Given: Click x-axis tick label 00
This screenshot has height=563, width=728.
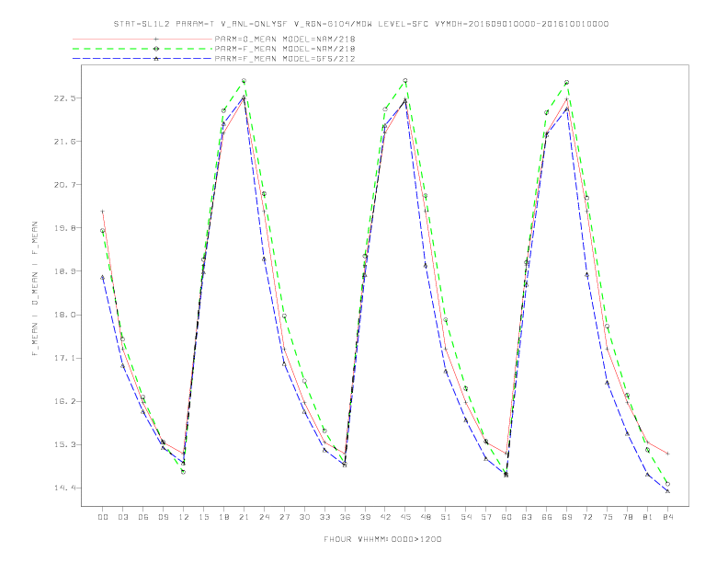Looking at the screenshot, I should (103, 517).
